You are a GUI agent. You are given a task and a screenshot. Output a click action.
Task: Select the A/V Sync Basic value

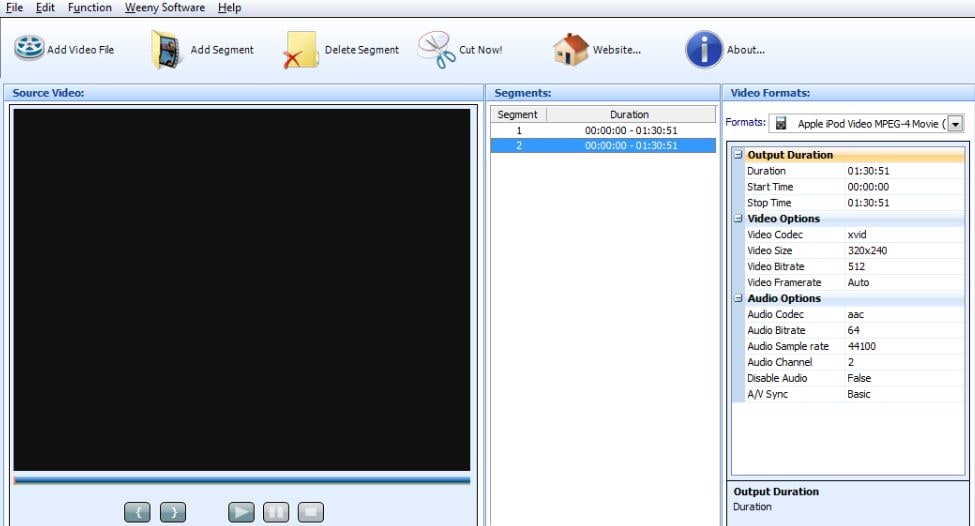point(904,394)
